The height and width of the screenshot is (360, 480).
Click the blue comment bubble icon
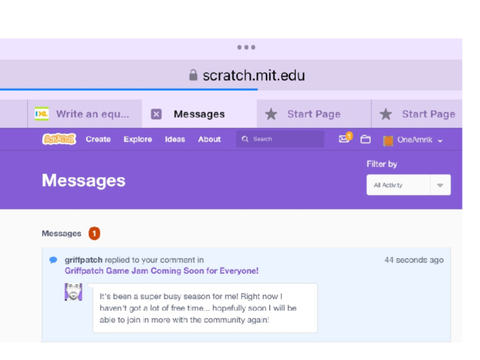pyautogui.click(x=53, y=260)
